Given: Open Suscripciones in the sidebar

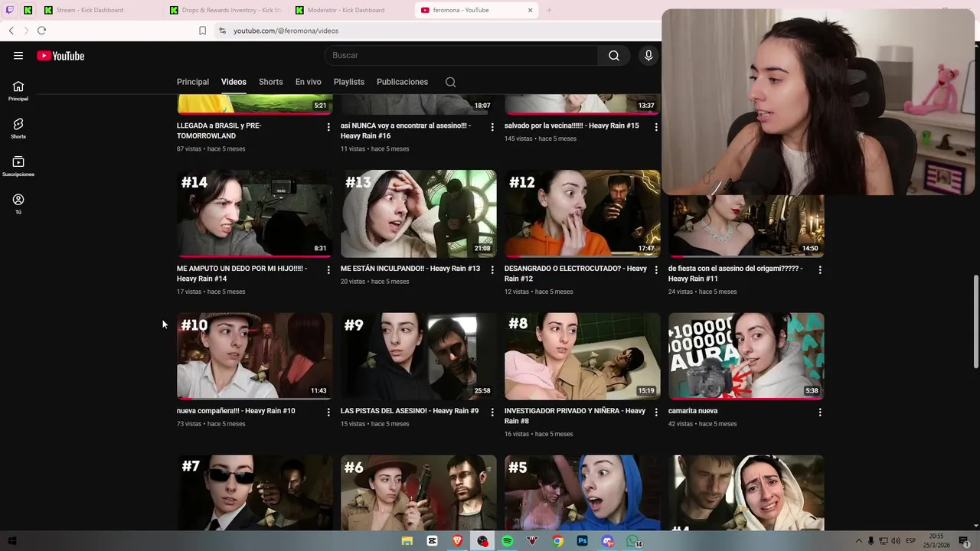Looking at the screenshot, I should pos(18,166).
